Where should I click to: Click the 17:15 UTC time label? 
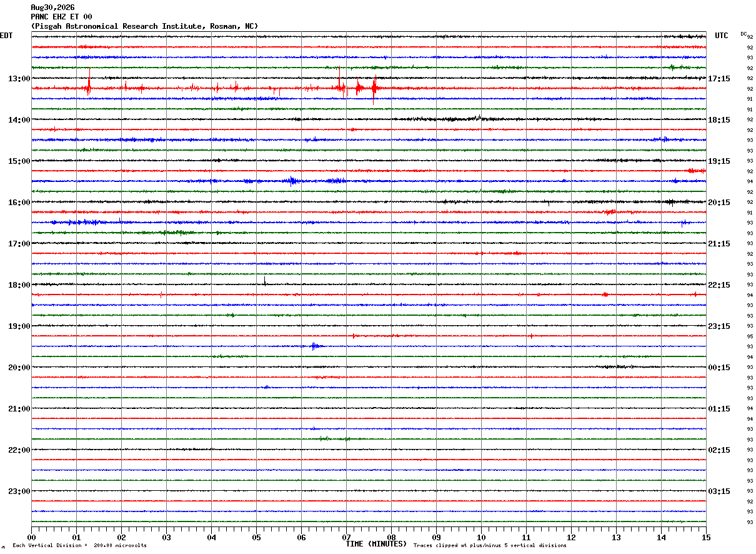(x=719, y=79)
